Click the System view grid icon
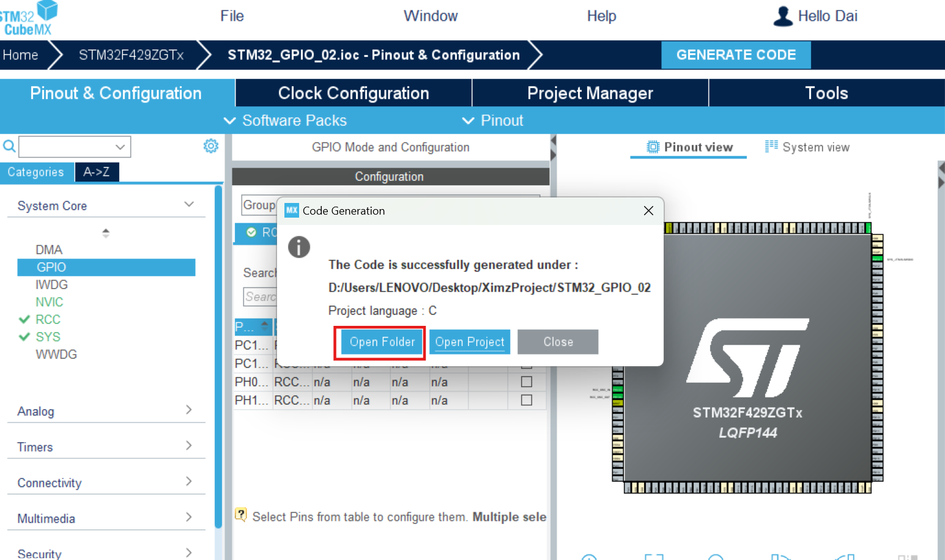The height and width of the screenshot is (560, 945). click(x=771, y=146)
